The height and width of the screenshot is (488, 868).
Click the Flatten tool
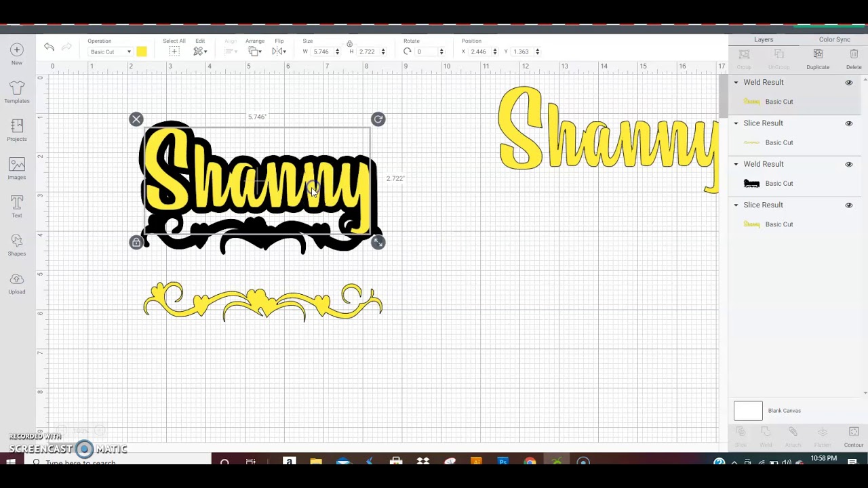tap(823, 436)
